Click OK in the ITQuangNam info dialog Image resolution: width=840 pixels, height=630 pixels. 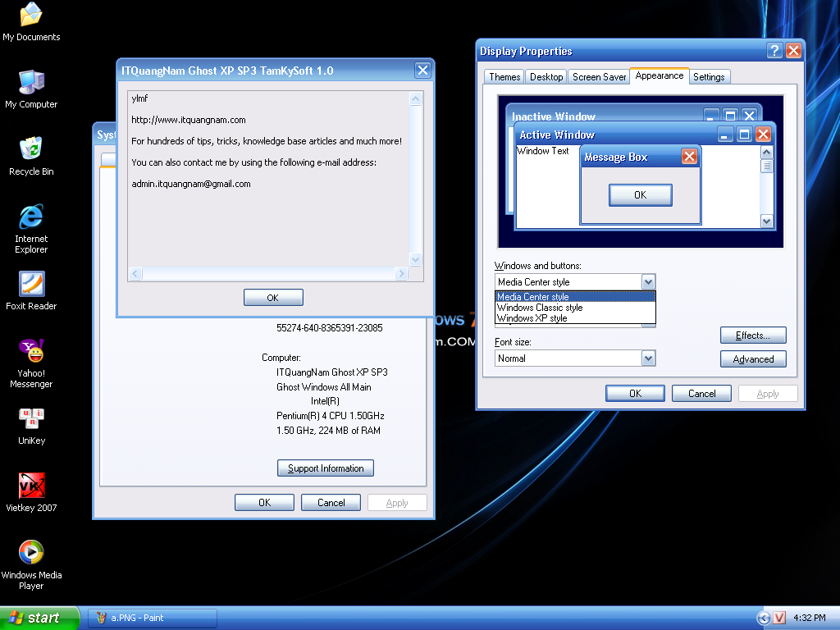(273, 297)
